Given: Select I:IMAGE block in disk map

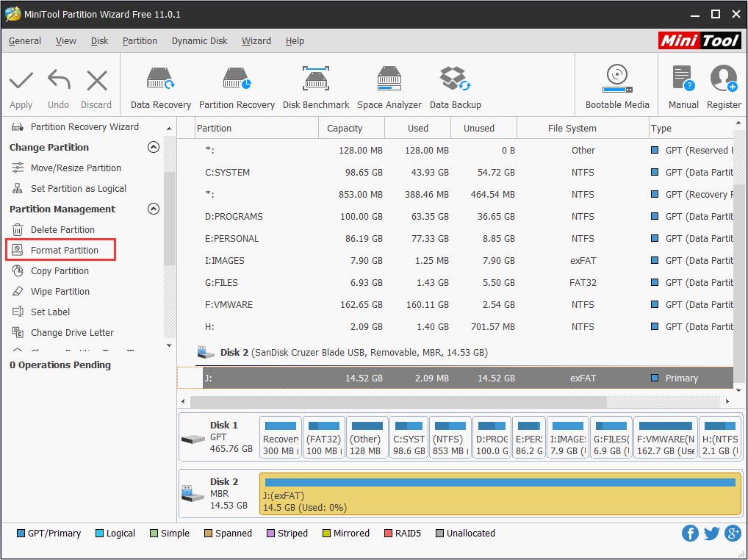Looking at the screenshot, I should point(568,439).
